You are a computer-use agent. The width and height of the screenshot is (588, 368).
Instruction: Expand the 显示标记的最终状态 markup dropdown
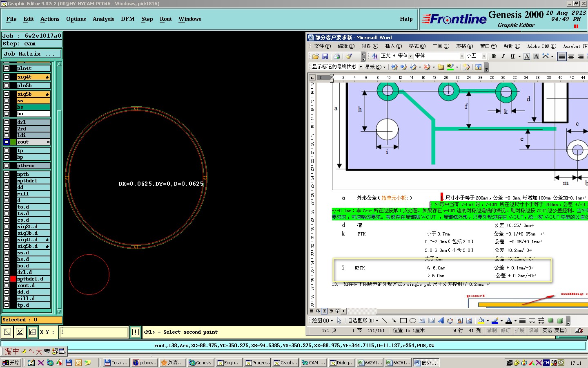(x=361, y=67)
